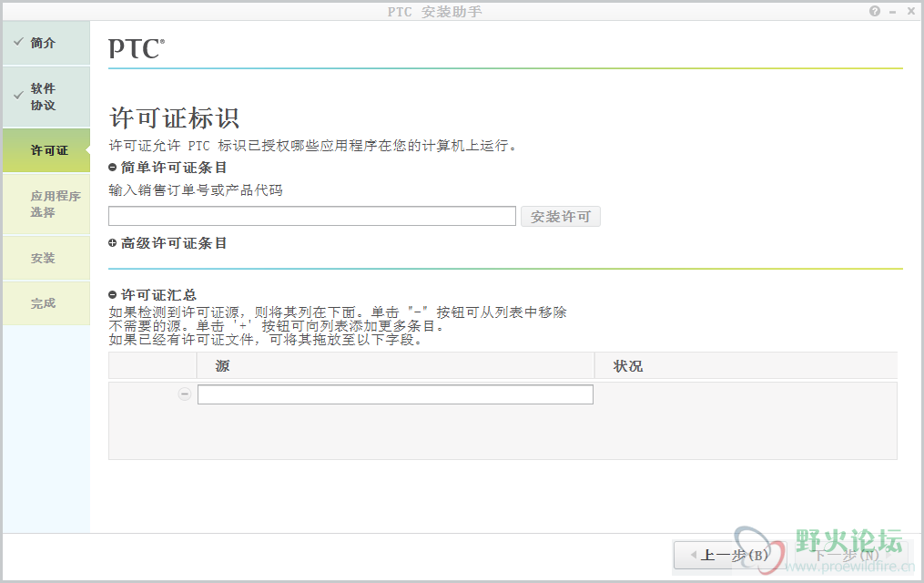Go to the 简介 step
The image size is (924, 583).
(x=46, y=43)
